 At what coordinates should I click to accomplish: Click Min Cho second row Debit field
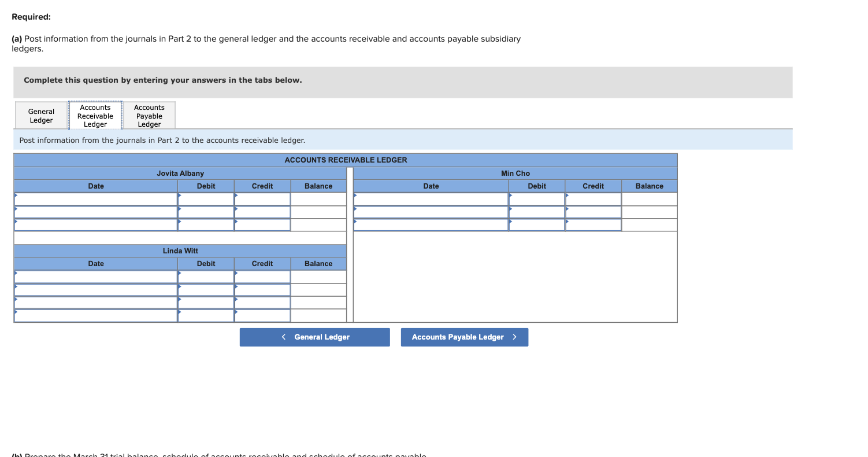tap(537, 212)
